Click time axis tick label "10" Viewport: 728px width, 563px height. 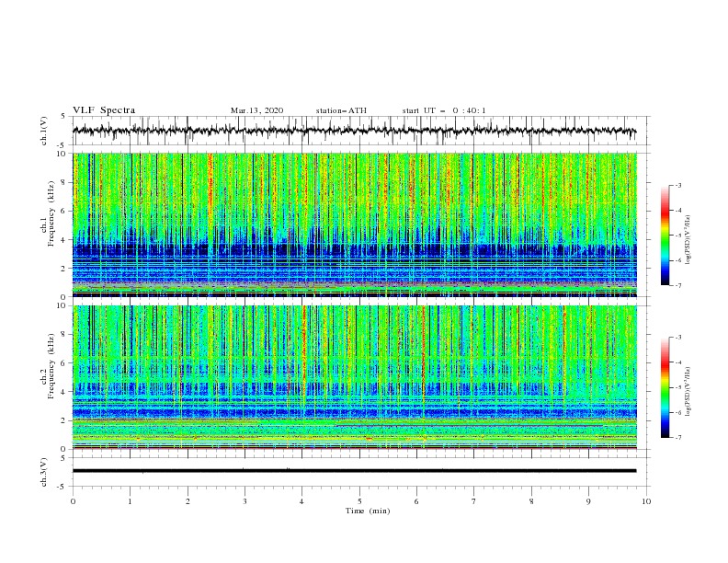click(646, 501)
